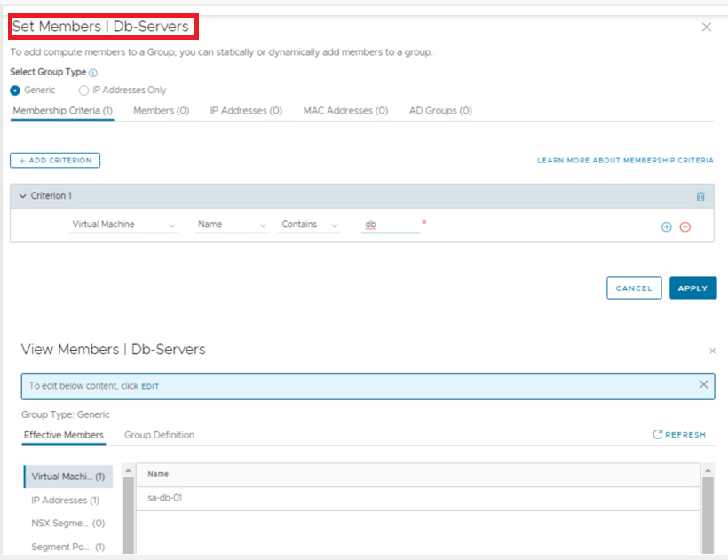Open the Contains operator dropdown

pyautogui.click(x=309, y=225)
